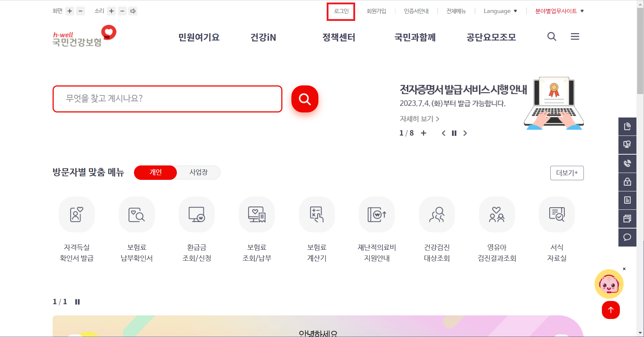644x337 pixels.
Task: Open the pink chatbot character
Action: pyautogui.click(x=609, y=284)
